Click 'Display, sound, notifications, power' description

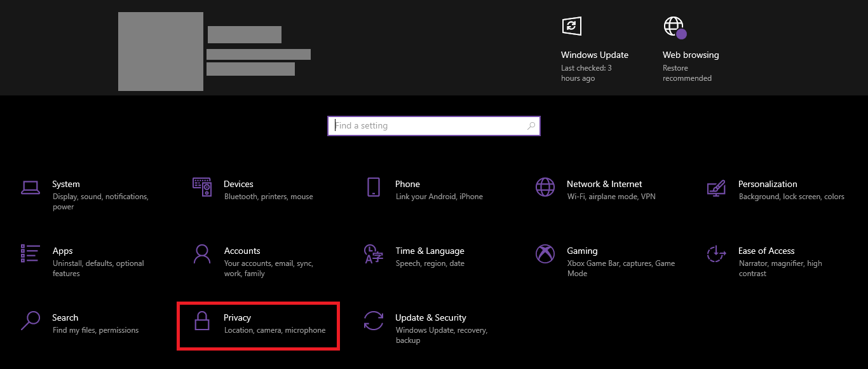click(100, 202)
